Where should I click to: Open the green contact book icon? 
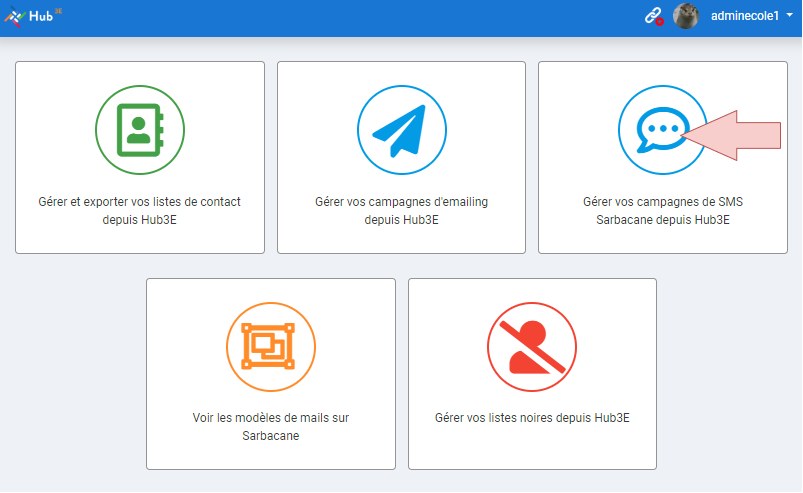coord(140,130)
